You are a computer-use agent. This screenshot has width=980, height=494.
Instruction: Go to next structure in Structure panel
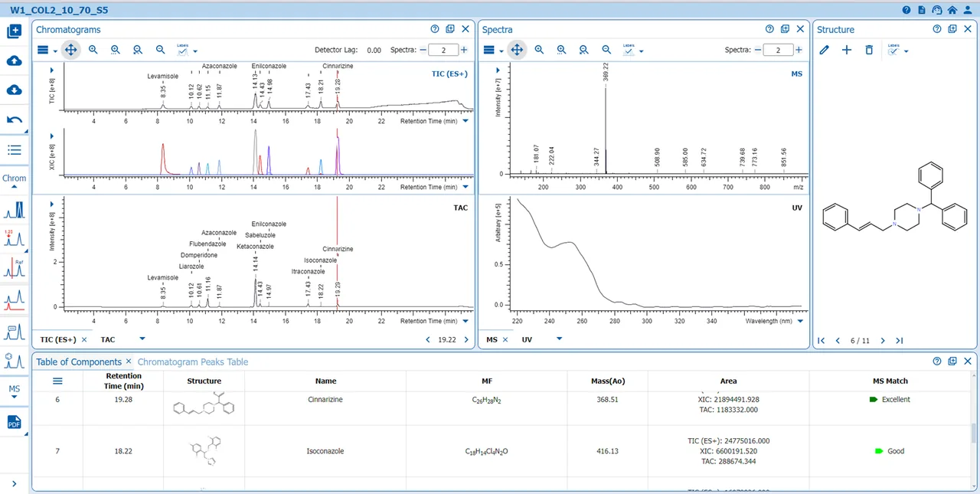click(883, 341)
